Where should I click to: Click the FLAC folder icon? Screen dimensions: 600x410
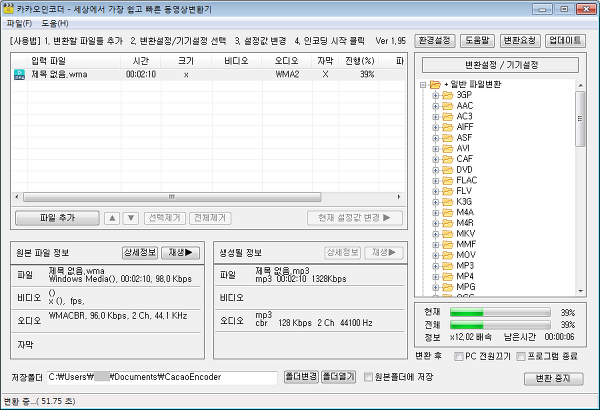(x=448, y=180)
